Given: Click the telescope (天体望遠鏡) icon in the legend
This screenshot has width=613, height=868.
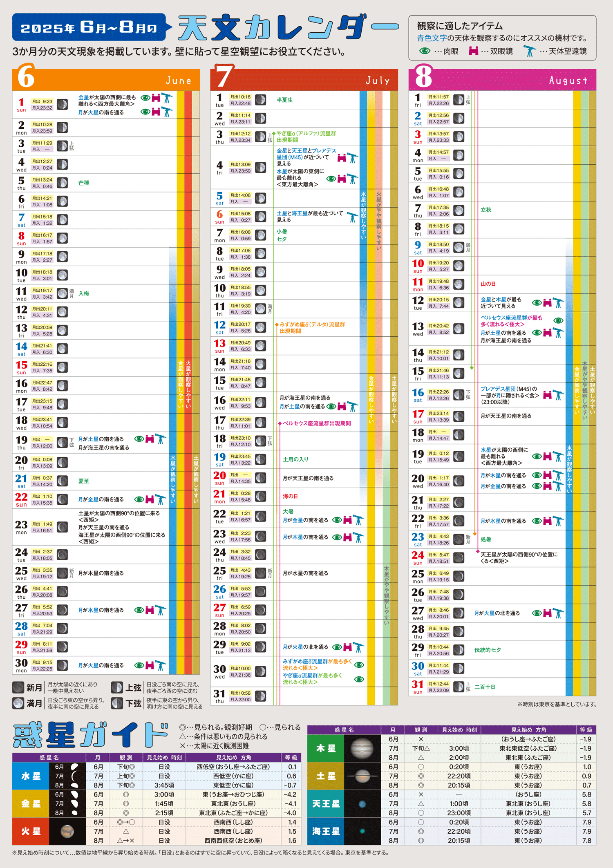Looking at the screenshot, I should click(530, 51).
